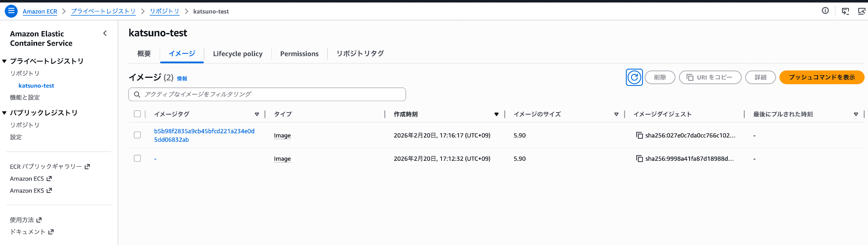Open the Amazon ECR breadcrumb link
868x245 pixels.
coord(40,11)
